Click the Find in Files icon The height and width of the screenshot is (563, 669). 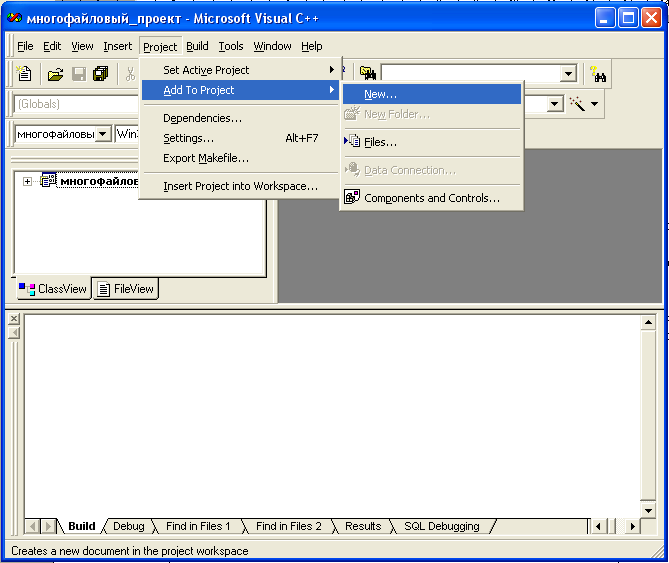tap(367, 73)
